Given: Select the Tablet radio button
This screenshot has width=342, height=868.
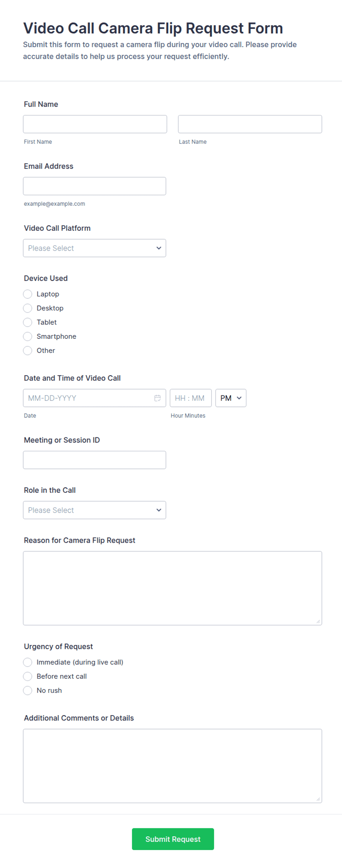Looking at the screenshot, I should coord(28,322).
